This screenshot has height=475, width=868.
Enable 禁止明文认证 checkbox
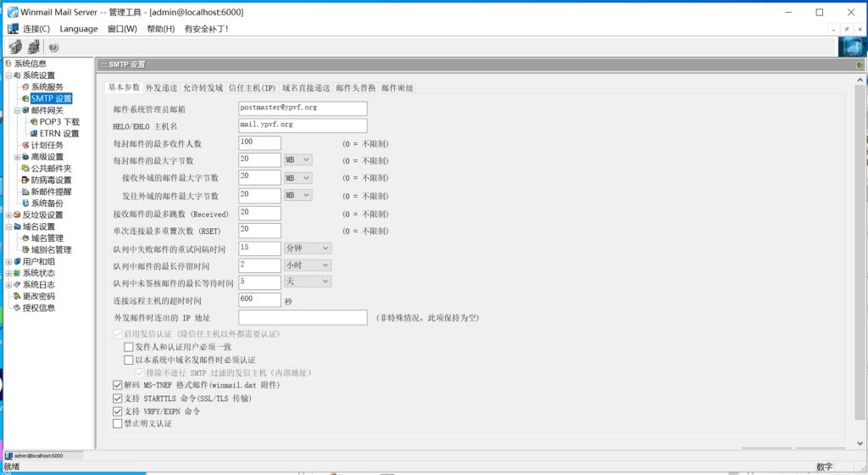point(117,423)
